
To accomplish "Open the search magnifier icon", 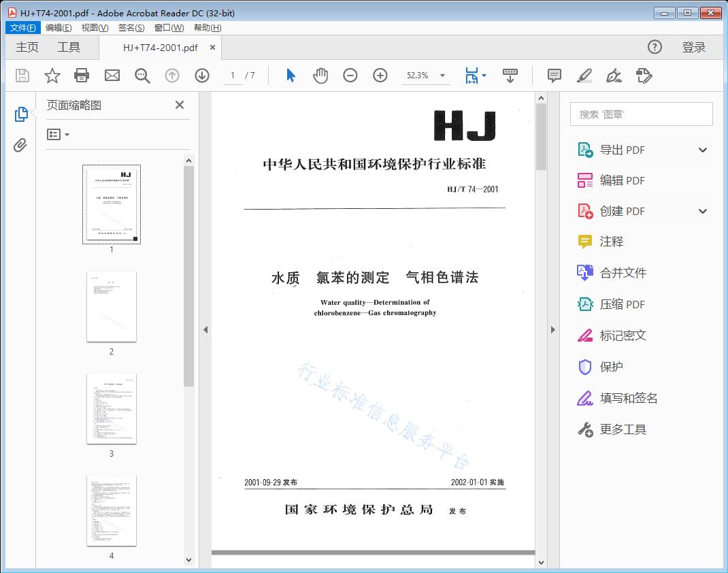I will click(x=142, y=76).
